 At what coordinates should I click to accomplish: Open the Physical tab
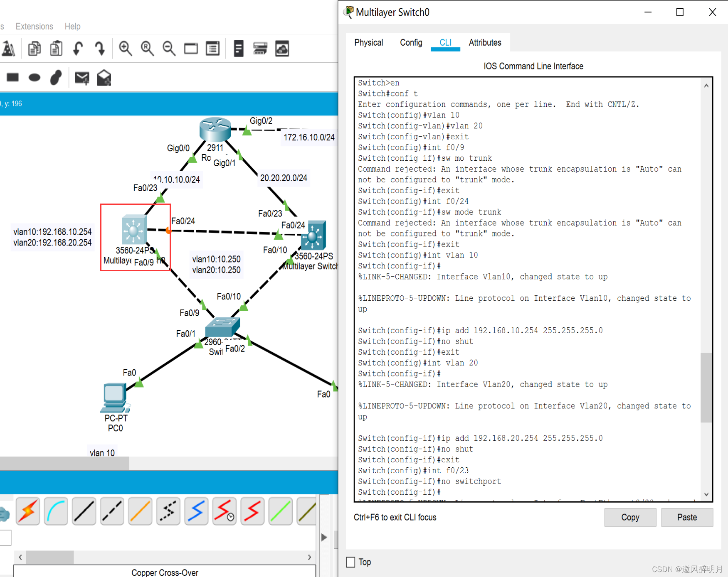pos(368,42)
